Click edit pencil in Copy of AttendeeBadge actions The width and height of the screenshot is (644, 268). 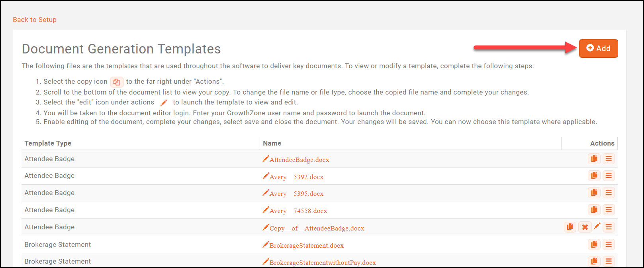tap(597, 227)
